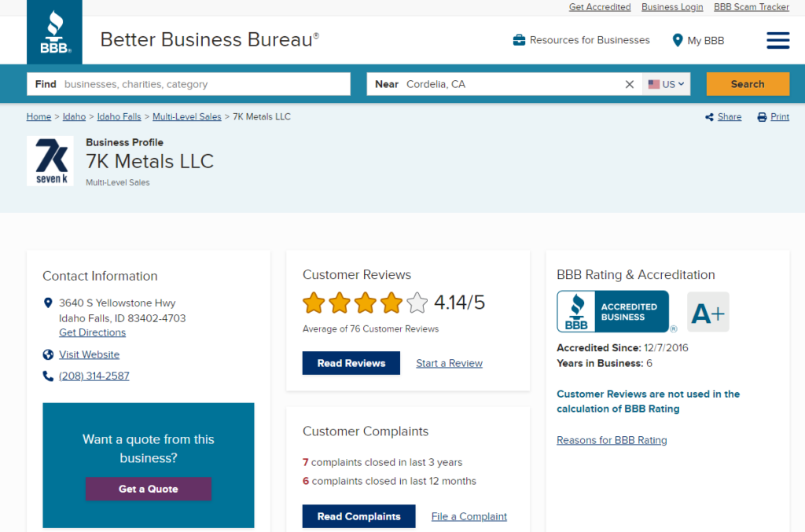Click the "Customer Reviews are not used" notice
Viewport: 805px width, 532px height.
[x=649, y=402]
